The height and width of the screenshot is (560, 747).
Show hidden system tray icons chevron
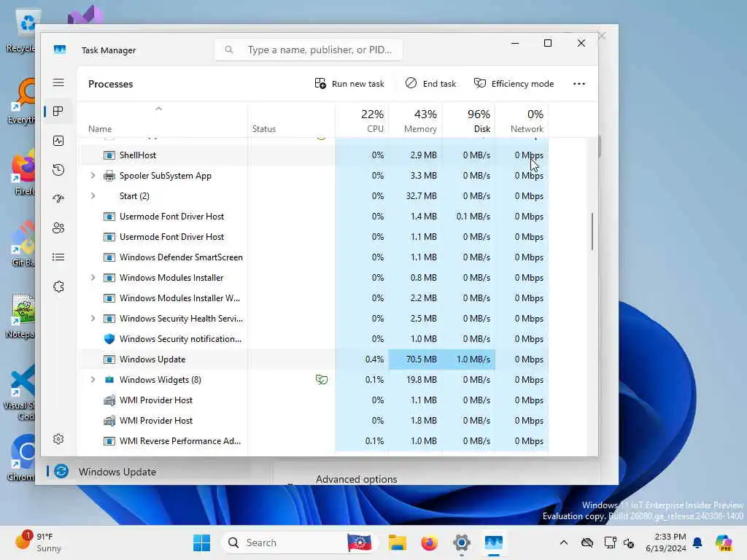point(564,542)
